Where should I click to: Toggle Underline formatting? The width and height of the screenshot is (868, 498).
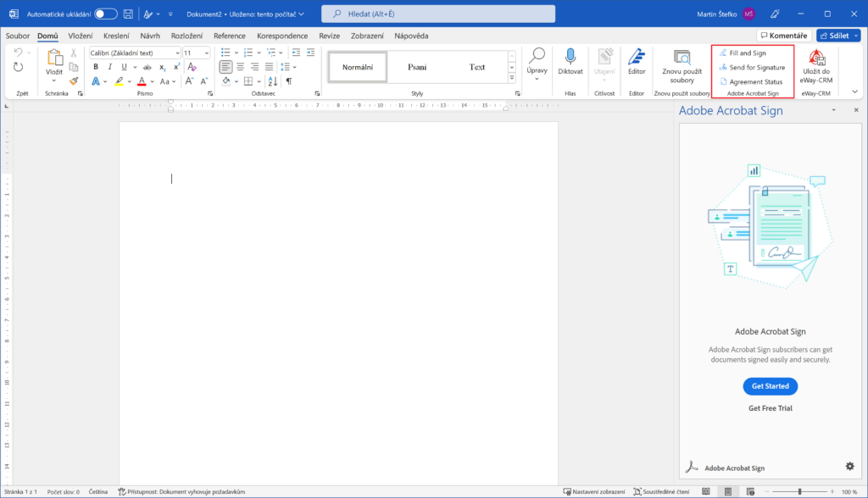pos(124,67)
